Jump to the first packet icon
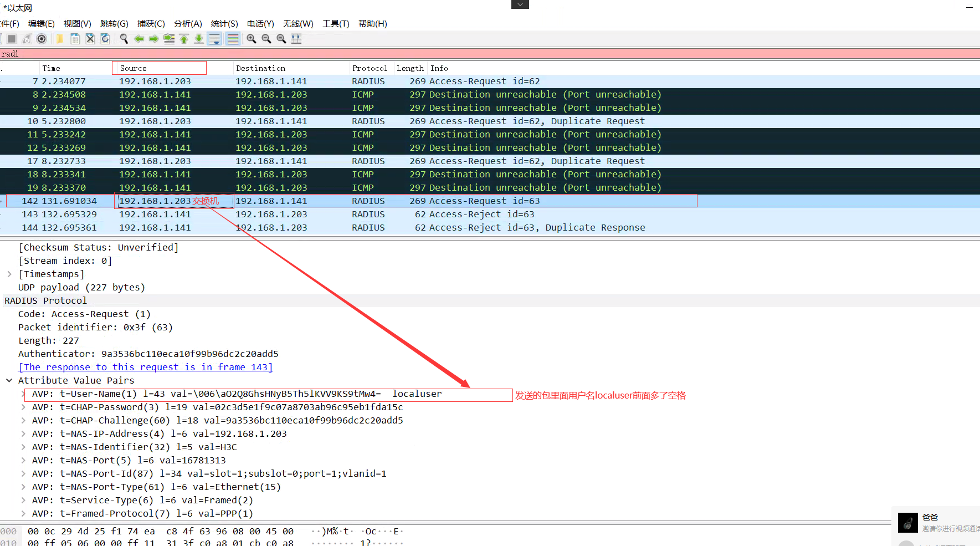The image size is (980, 546). 184,39
